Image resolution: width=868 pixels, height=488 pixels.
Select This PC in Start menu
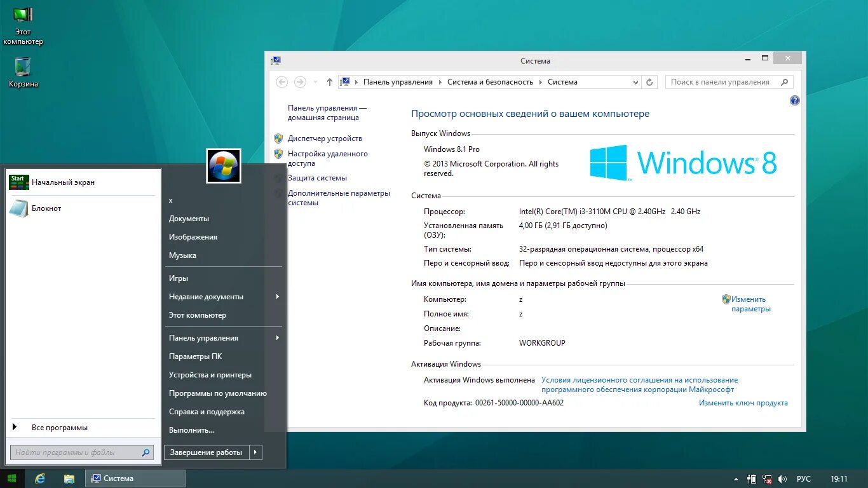(198, 315)
